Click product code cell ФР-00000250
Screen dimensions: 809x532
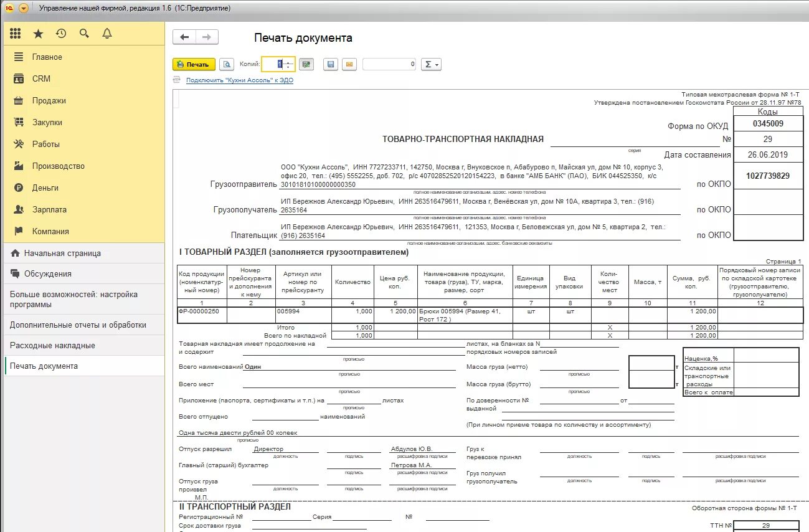(202, 315)
